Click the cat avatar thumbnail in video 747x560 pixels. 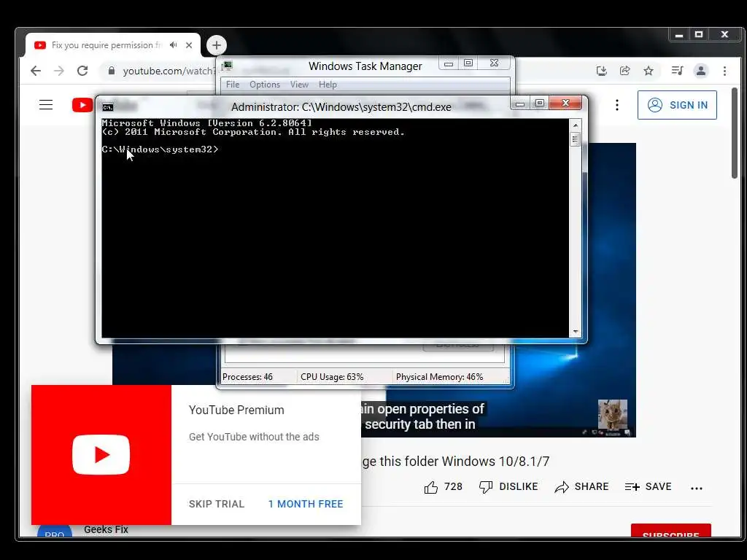[x=612, y=414]
